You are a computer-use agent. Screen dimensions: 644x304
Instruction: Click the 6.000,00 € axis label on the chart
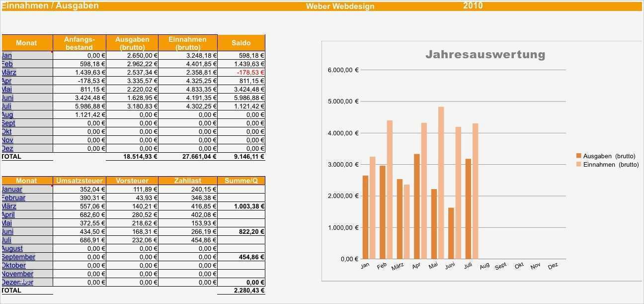(342, 69)
